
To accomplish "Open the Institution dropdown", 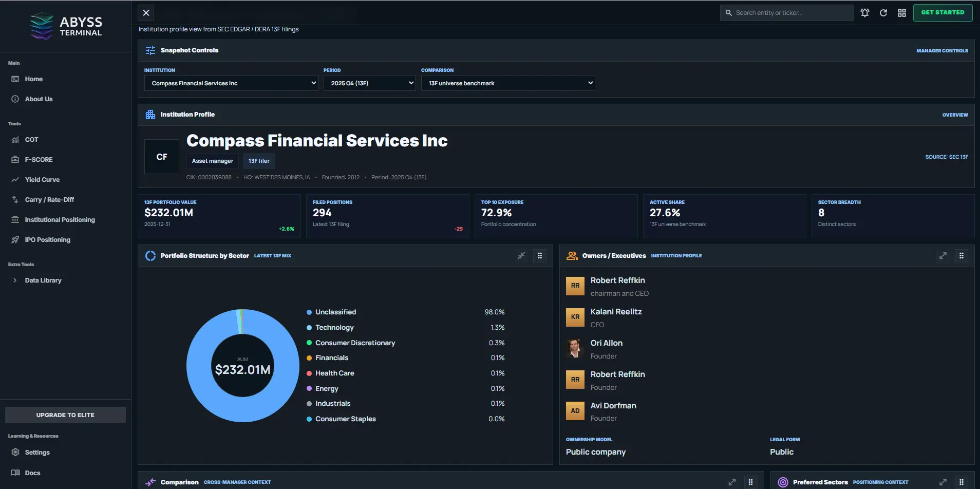I will point(231,83).
